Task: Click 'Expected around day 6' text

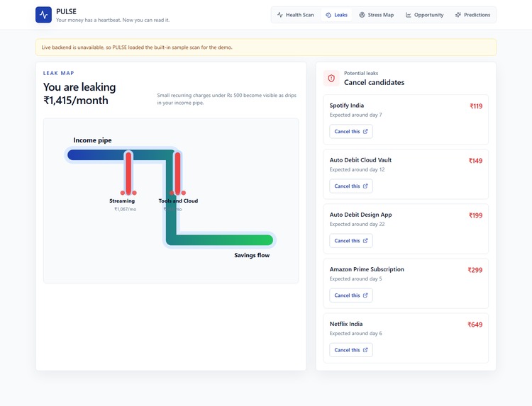Action: [355, 333]
